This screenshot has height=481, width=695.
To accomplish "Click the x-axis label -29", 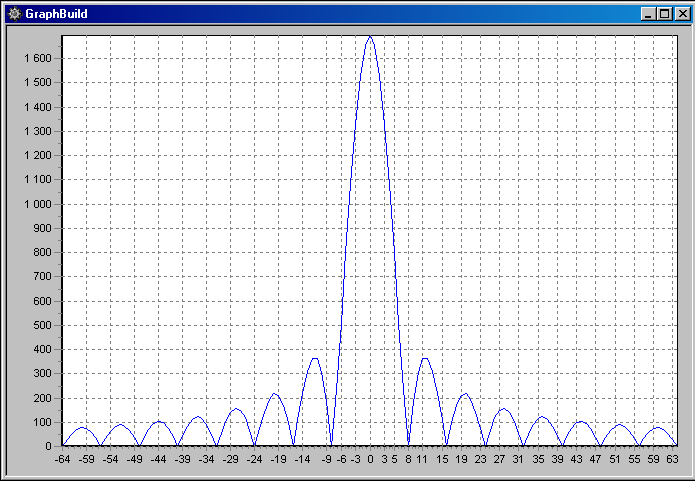I will pyautogui.click(x=230, y=459).
